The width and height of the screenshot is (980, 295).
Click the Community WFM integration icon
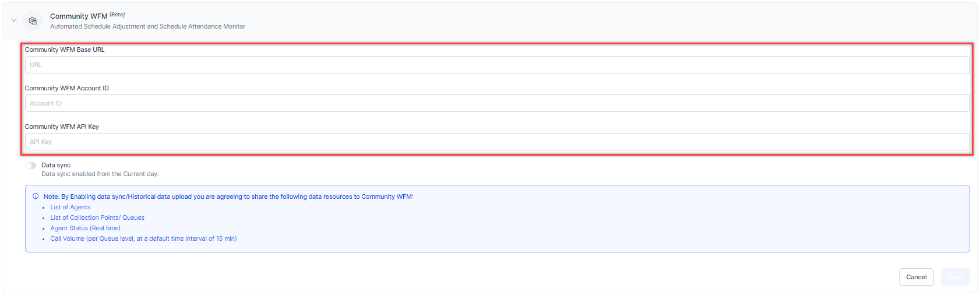(33, 20)
